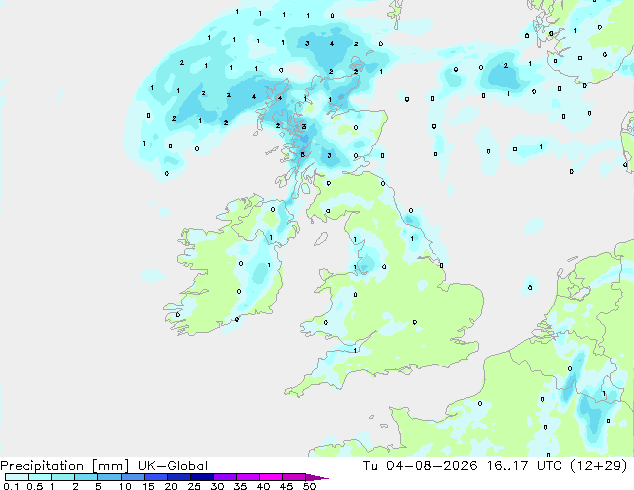
Task: Click the '40' legend scale label
Action: [x=263, y=486]
